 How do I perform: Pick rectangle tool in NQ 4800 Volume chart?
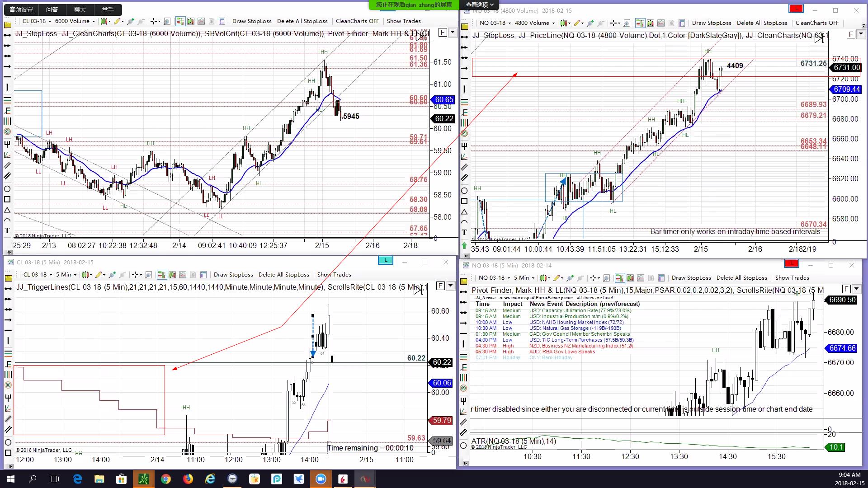(464, 201)
